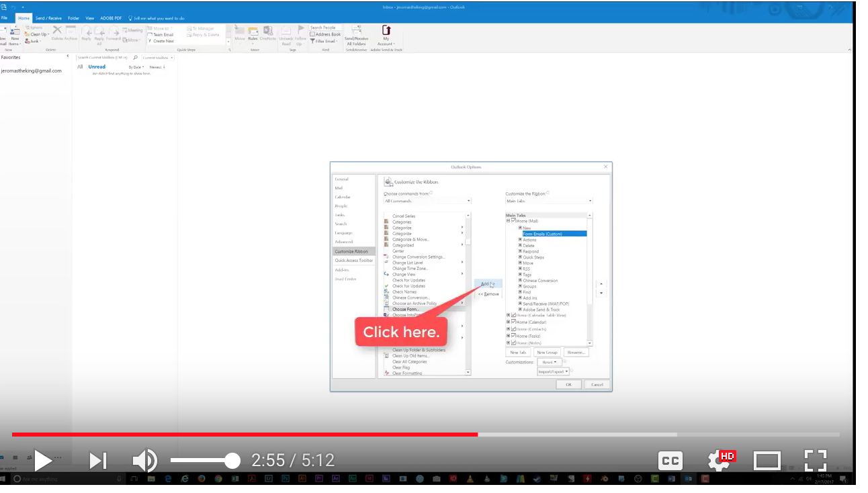The image size is (868, 493).
Task: Open the Current Mailbox scope dropdown
Action: [x=158, y=58]
